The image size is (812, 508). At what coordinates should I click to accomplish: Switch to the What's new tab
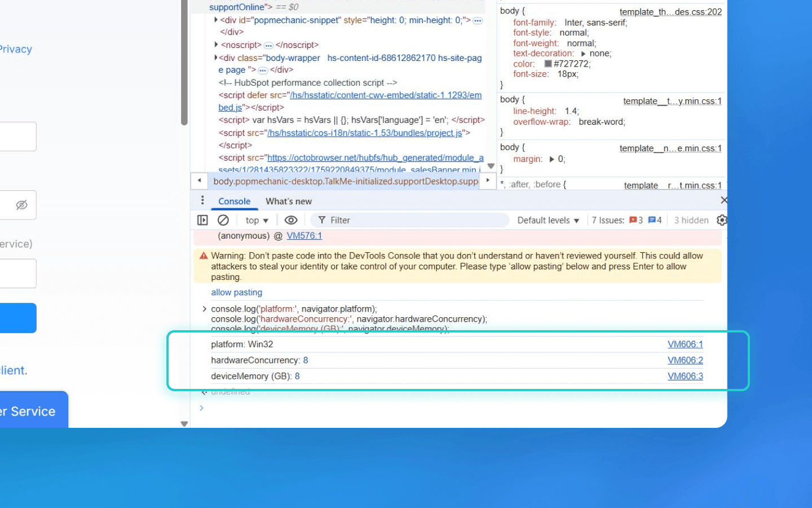tap(289, 202)
